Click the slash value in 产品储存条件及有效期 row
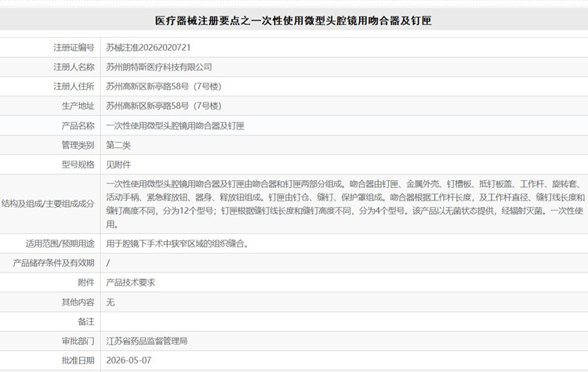 click(108, 263)
